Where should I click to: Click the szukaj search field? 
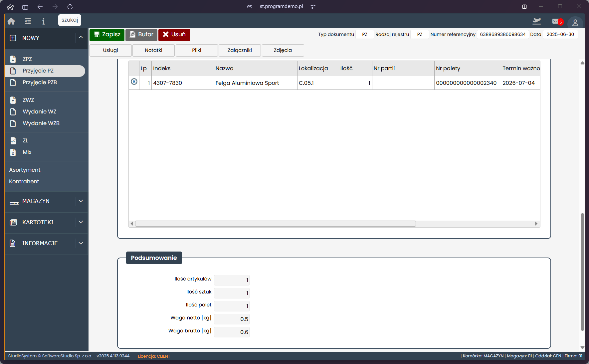tap(70, 20)
